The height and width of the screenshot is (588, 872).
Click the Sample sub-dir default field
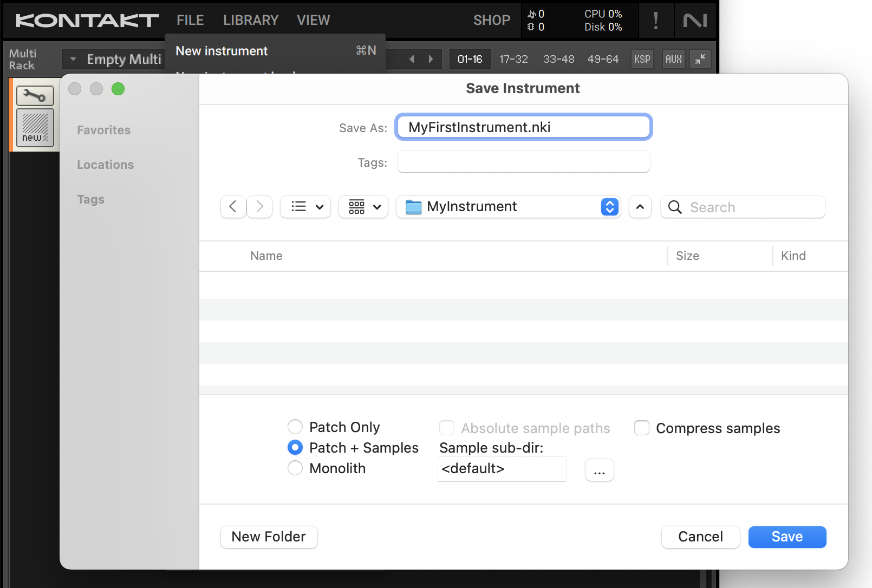[502, 469]
